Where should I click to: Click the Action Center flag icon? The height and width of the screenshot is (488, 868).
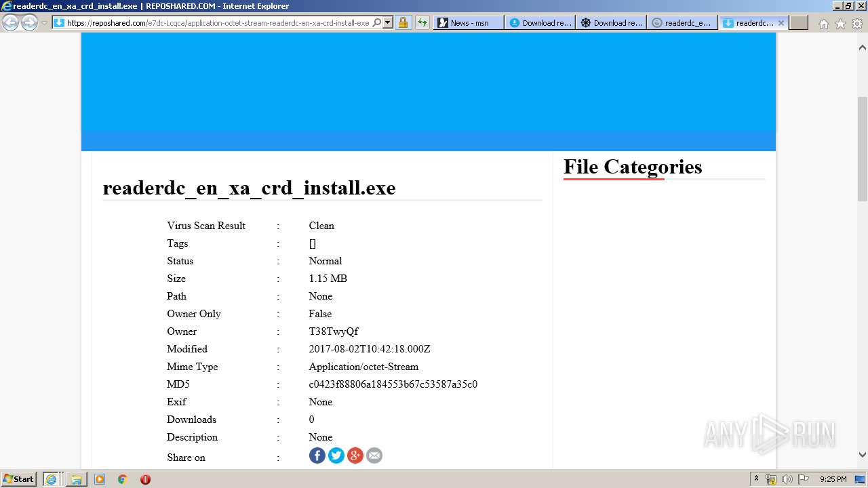coord(803,479)
